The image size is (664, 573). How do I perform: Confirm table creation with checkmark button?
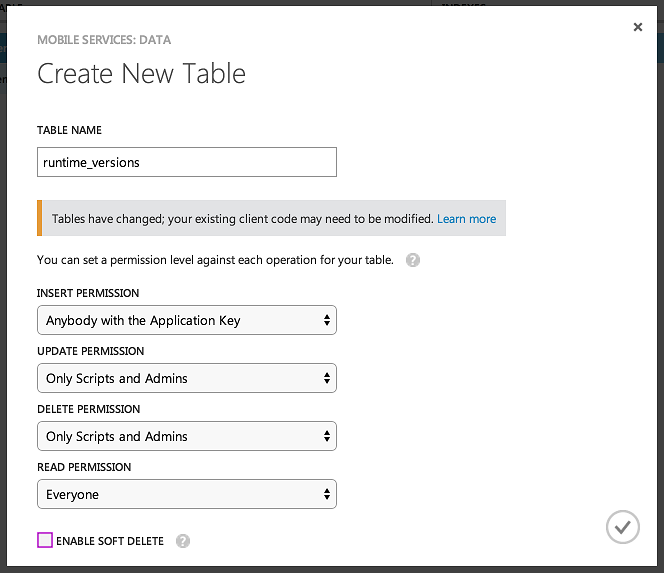(x=622, y=527)
